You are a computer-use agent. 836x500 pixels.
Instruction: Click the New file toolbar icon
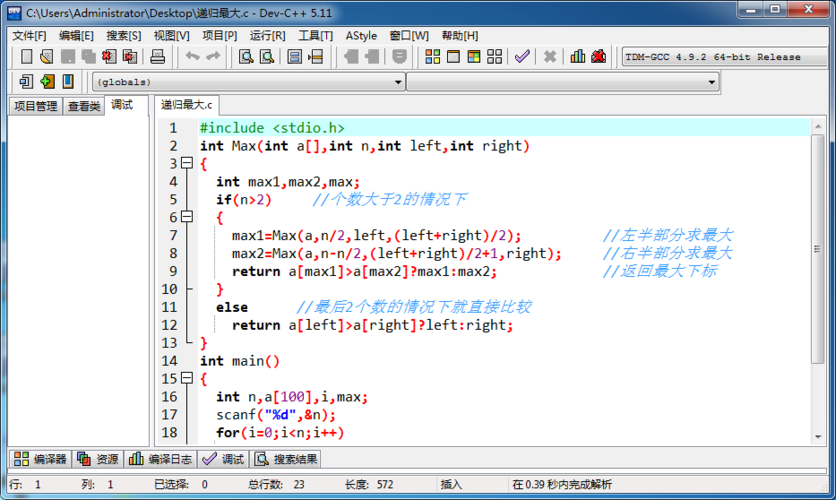point(27,57)
